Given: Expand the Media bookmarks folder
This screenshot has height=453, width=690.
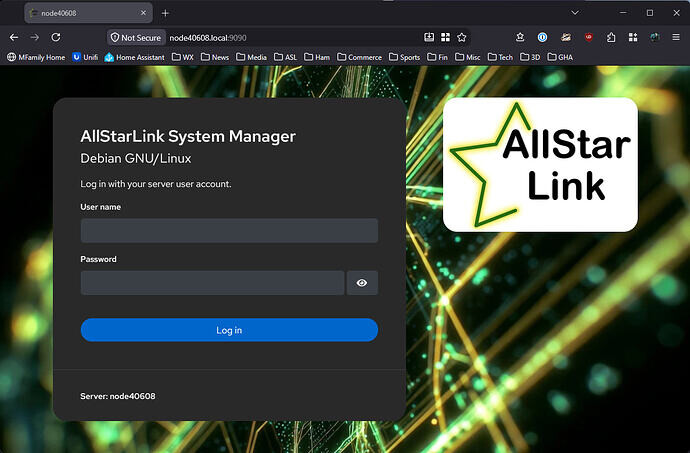Looking at the screenshot, I should pos(251,57).
